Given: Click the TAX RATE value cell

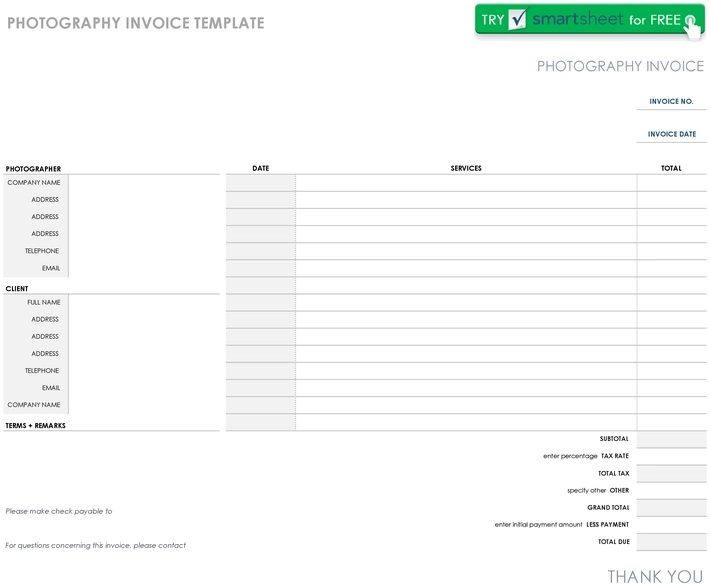Looking at the screenshot, I should tap(672, 456).
